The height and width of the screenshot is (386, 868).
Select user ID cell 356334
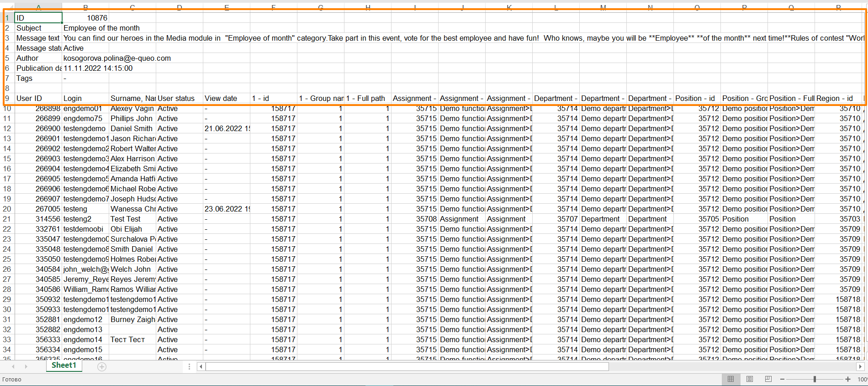point(38,349)
